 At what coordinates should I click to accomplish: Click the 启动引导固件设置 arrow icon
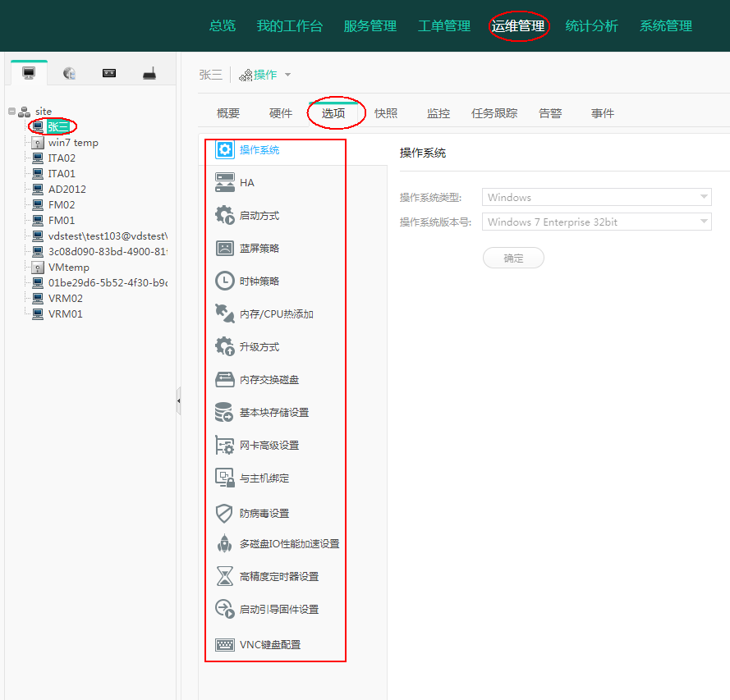tap(225, 609)
